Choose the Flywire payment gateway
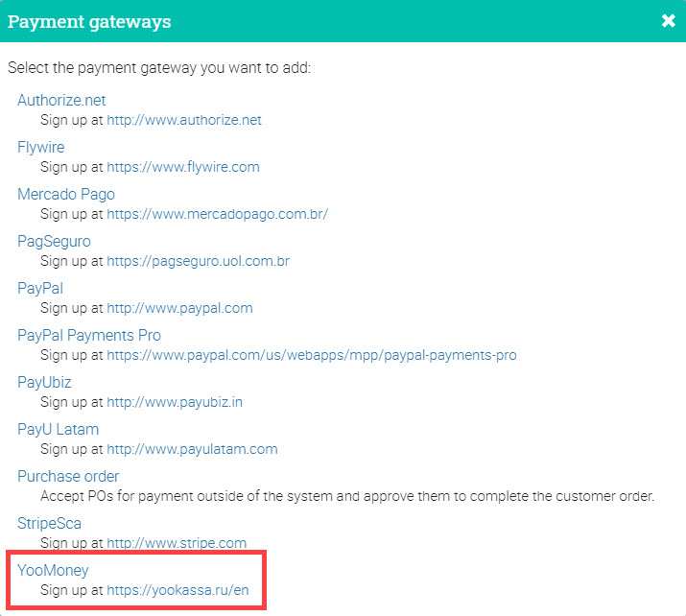This screenshot has height=616, width=686. point(40,148)
